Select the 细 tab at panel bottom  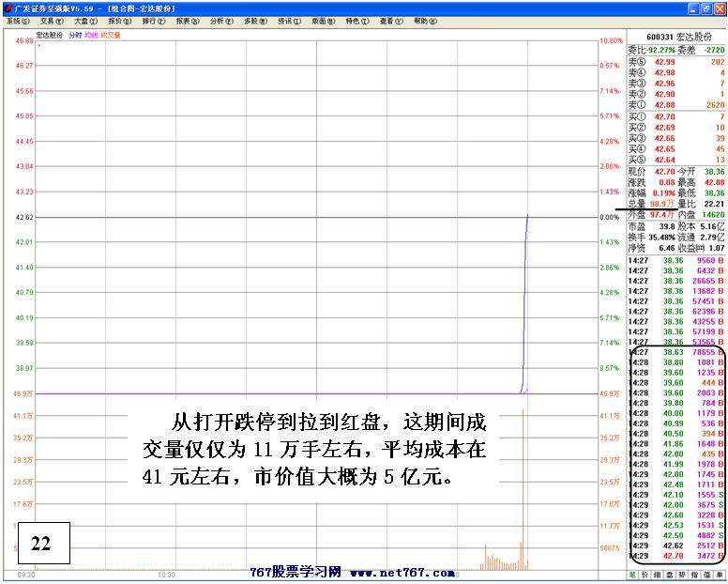[657, 575]
